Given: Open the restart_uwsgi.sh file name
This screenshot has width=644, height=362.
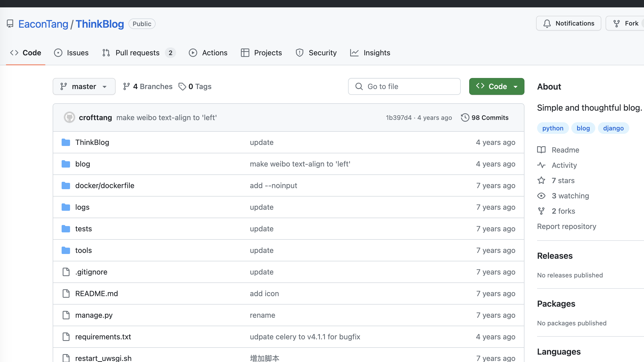Looking at the screenshot, I should pos(103,358).
